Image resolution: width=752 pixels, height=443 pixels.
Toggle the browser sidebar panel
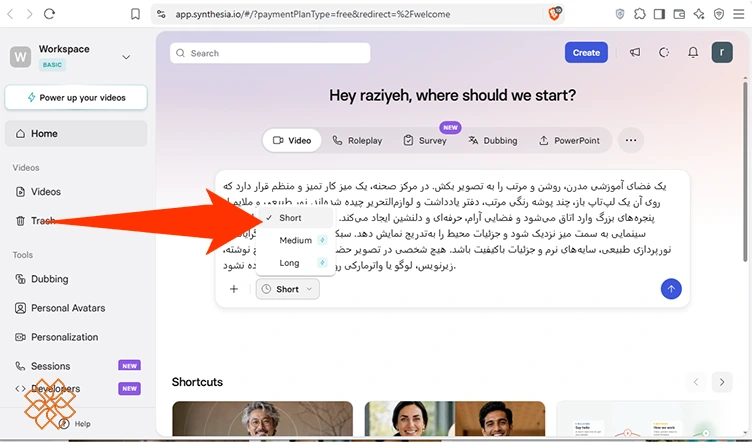point(659,14)
